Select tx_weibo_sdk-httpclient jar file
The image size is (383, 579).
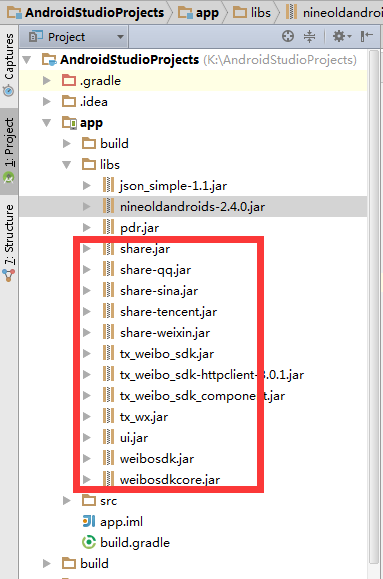pyautogui.click(x=212, y=375)
